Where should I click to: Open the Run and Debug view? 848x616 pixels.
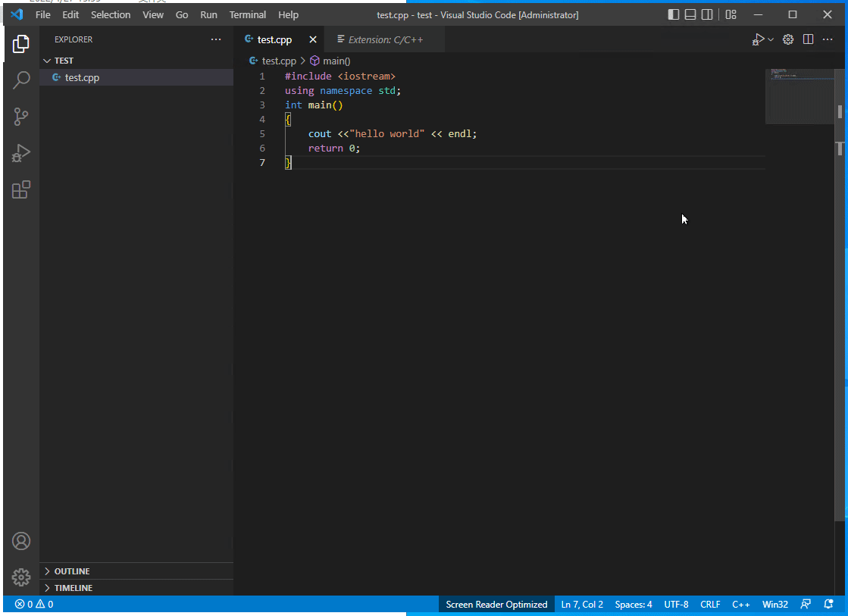pos(21,153)
